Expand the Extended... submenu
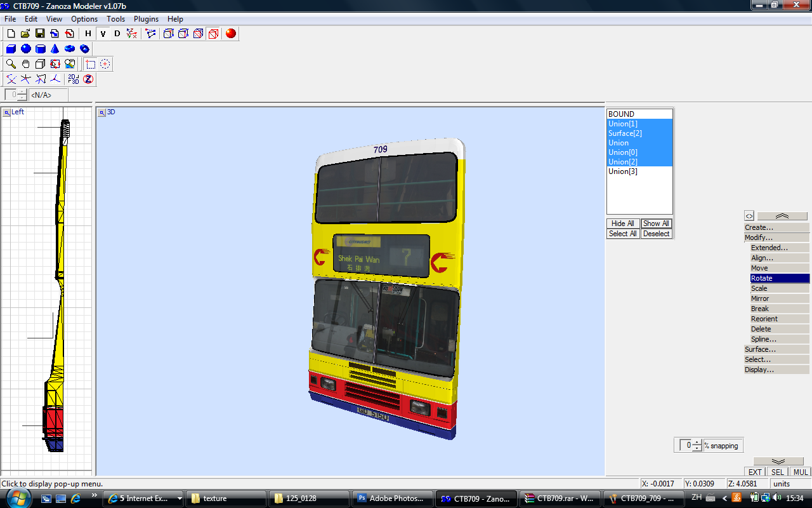The width and height of the screenshot is (812, 508). 780,248
